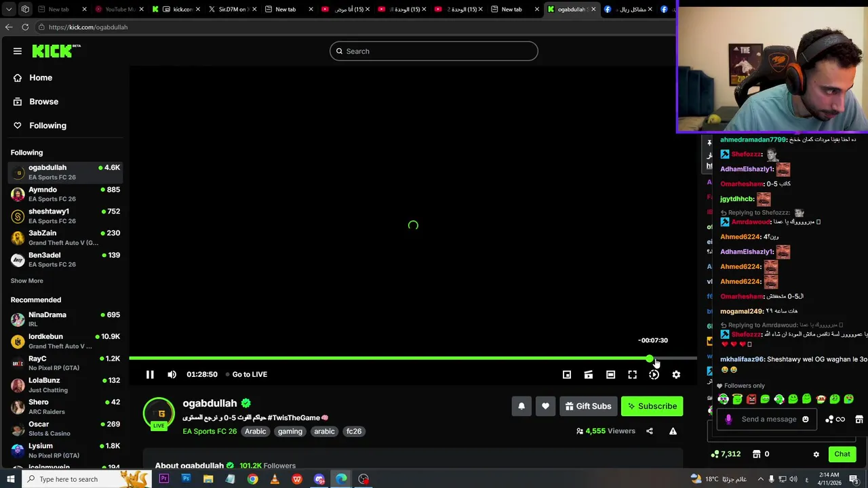Report the stream via warning icon

pos(673,431)
